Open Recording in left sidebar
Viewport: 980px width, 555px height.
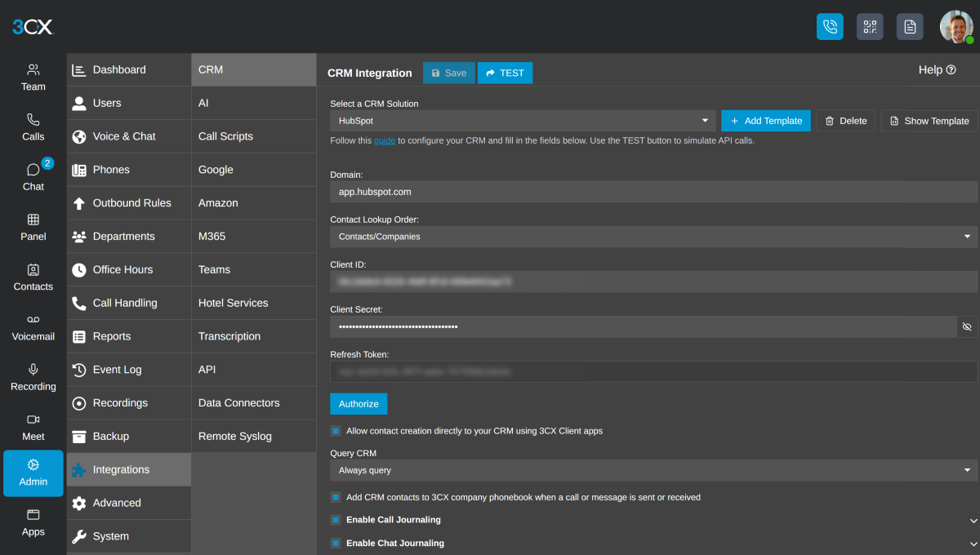(x=33, y=376)
